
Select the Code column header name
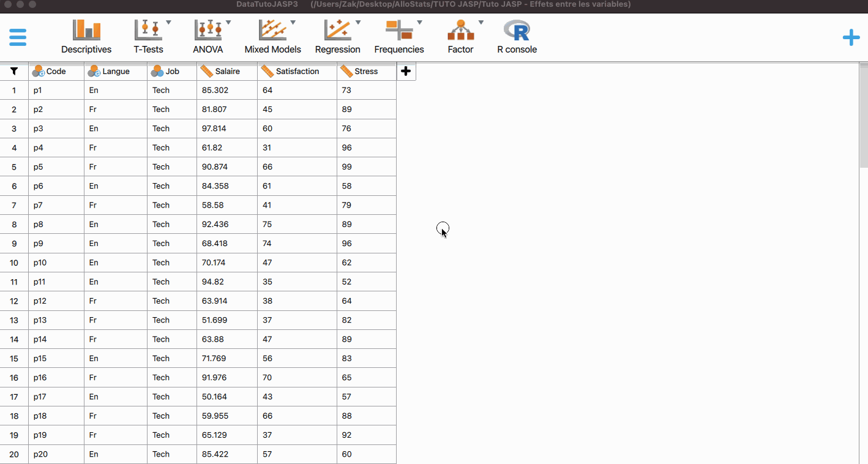coord(56,72)
